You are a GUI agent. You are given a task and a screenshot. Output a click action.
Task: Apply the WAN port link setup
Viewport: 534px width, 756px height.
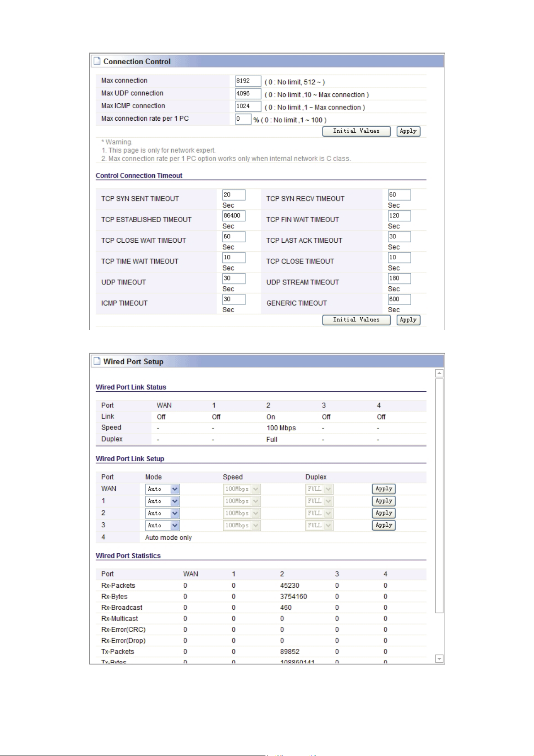(384, 489)
